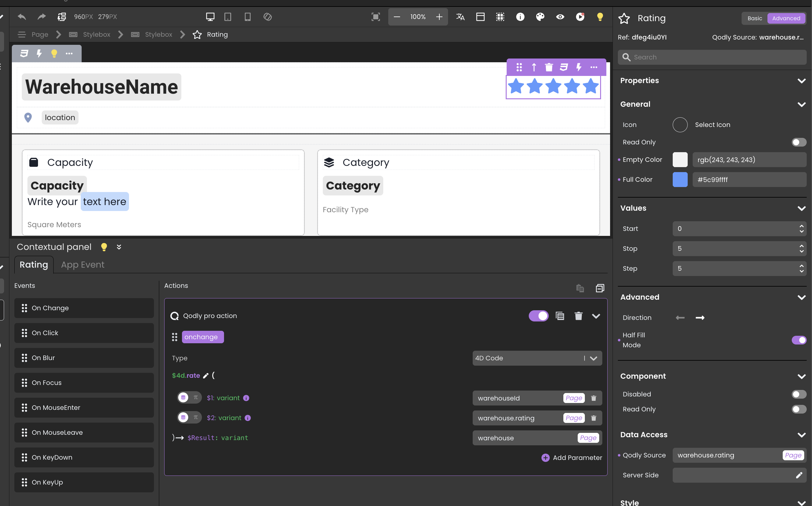Click the trash icon on Rating toolbar
This screenshot has width=812, height=506.
click(549, 67)
